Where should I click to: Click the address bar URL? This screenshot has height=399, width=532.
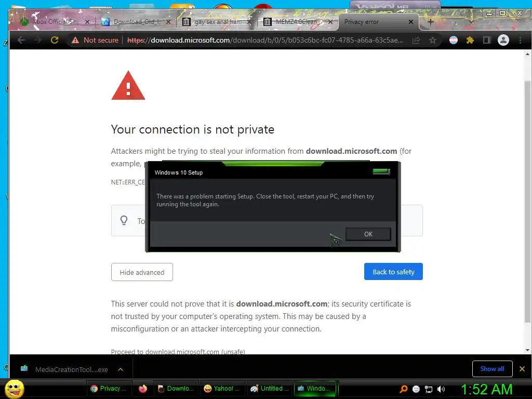(x=264, y=40)
